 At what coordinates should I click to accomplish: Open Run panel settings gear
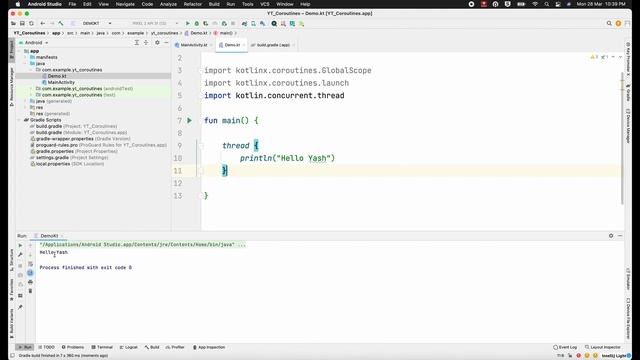click(611, 236)
